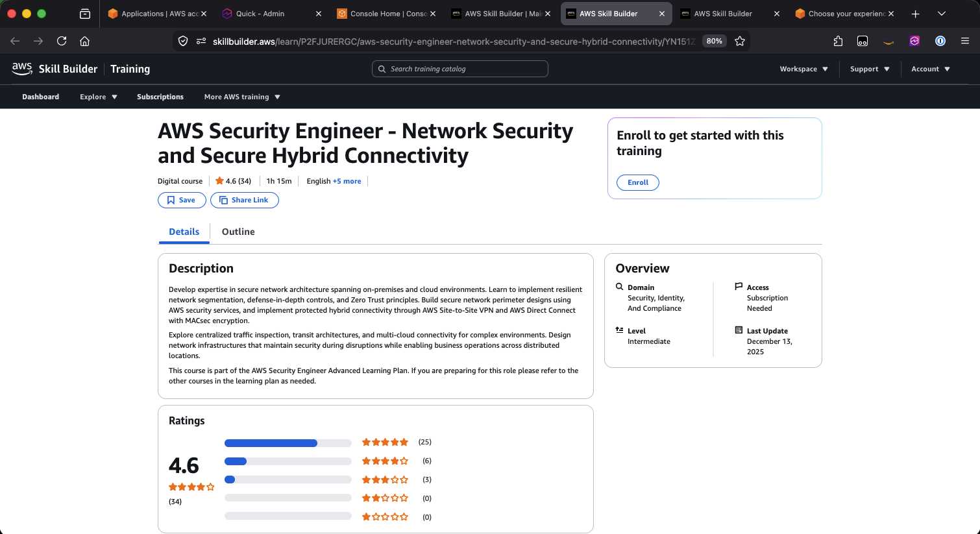Screen dimensions: 980x534
Task: Open the Outline tab
Action: click(x=238, y=232)
